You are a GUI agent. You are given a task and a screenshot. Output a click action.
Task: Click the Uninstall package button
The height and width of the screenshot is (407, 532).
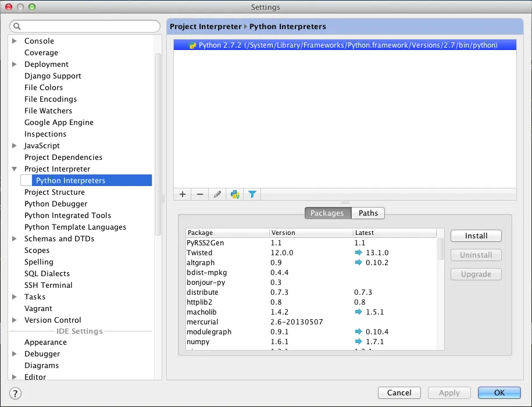pos(476,255)
